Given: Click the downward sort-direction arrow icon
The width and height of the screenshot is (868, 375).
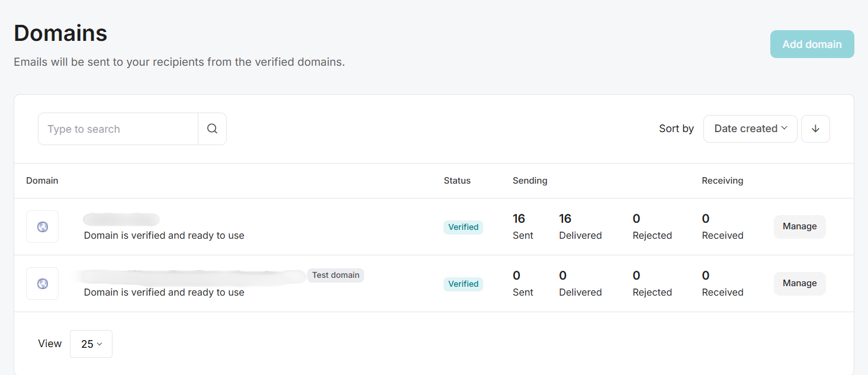Looking at the screenshot, I should pyautogui.click(x=815, y=129).
